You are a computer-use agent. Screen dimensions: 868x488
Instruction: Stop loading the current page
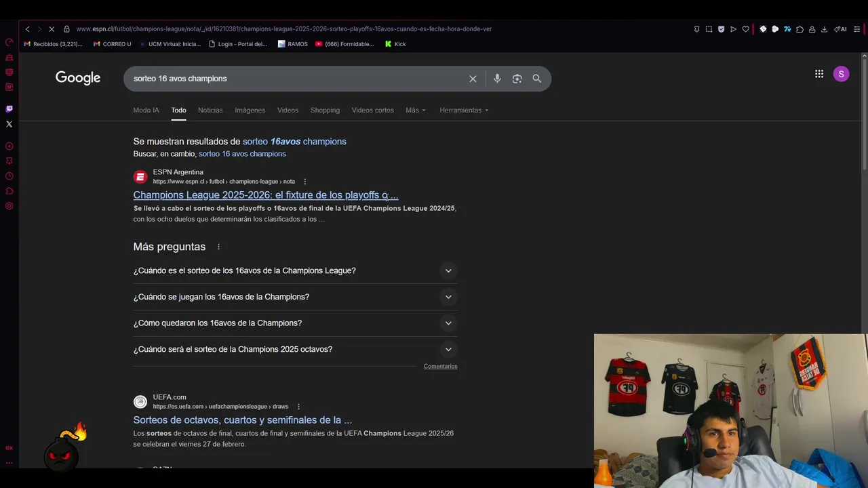pos(52,29)
